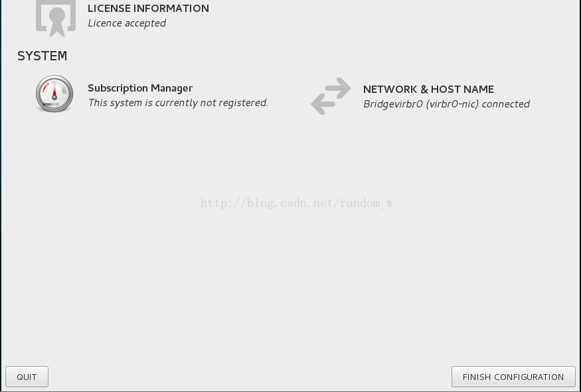581x392 pixels.
Task: Click the red needle on the gauge icon
Action: click(x=54, y=90)
